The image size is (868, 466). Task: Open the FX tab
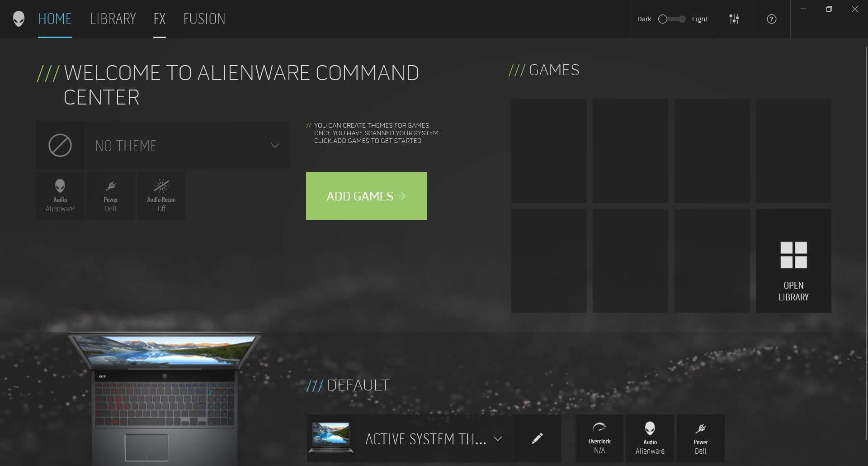tap(160, 19)
